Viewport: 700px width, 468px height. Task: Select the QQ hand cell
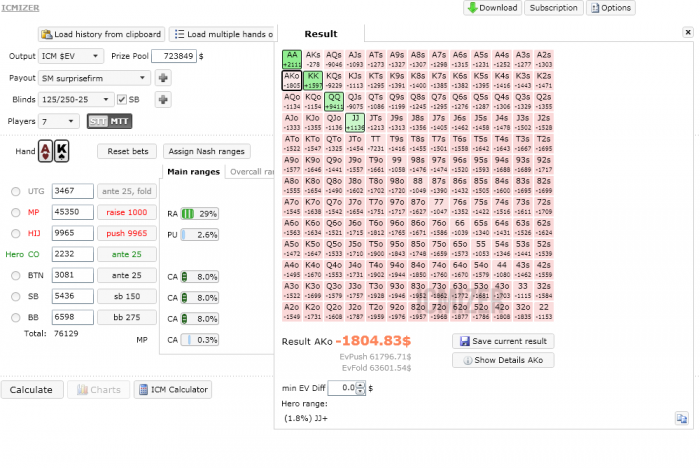334,101
